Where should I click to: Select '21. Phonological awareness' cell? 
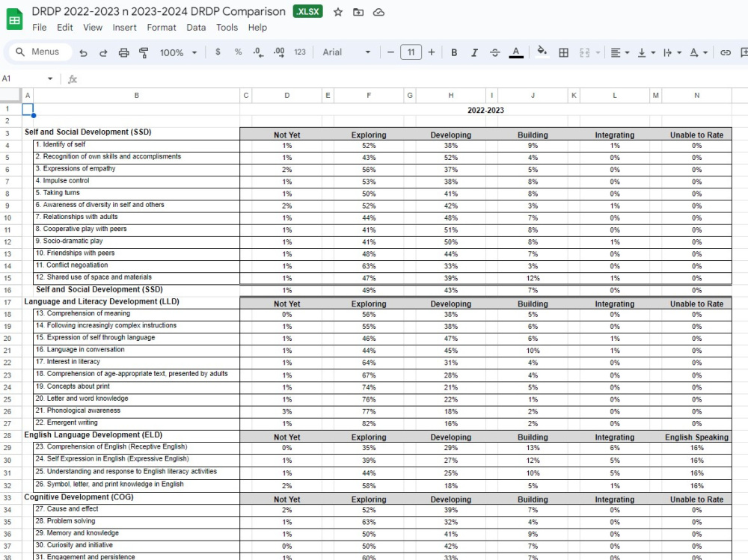pyautogui.click(x=136, y=410)
